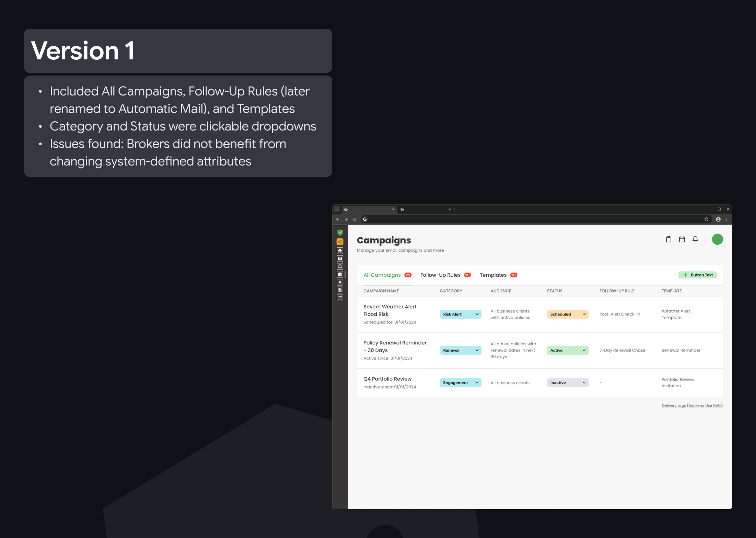Open Delivery Logs (Backend Use Only) link

pyautogui.click(x=692, y=405)
